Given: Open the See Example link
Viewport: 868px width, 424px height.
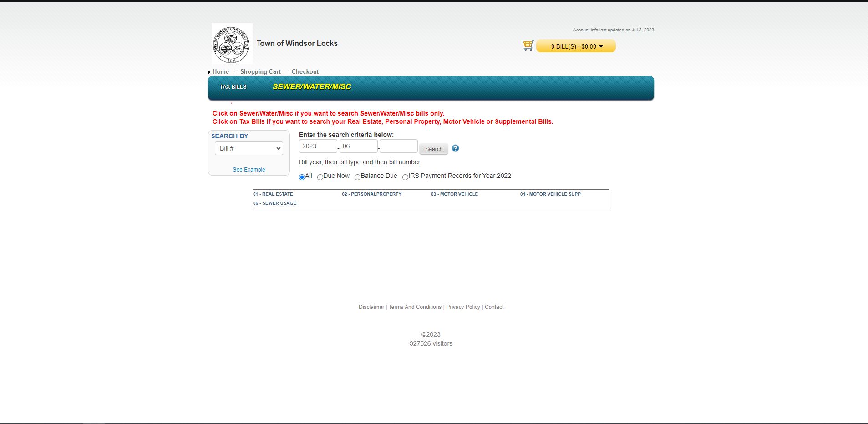Looking at the screenshot, I should pyautogui.click(x=249, y=169).
